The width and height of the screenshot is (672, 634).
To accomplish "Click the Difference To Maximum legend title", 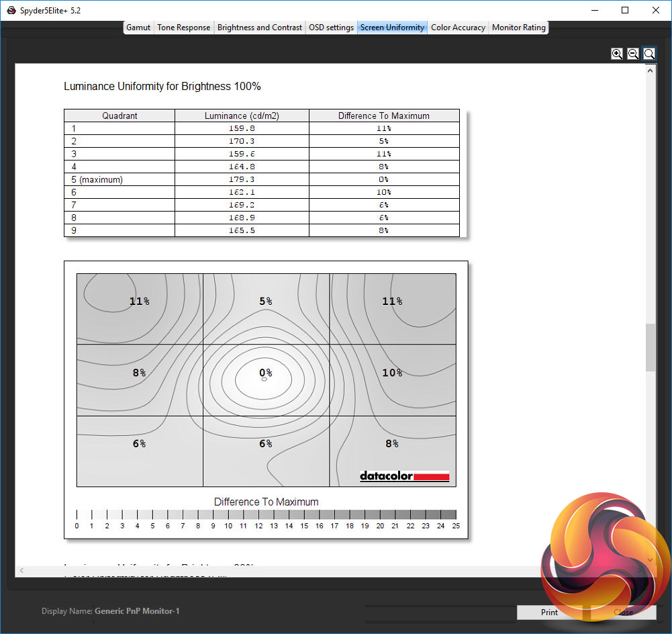I will click(x=266, y=502).
